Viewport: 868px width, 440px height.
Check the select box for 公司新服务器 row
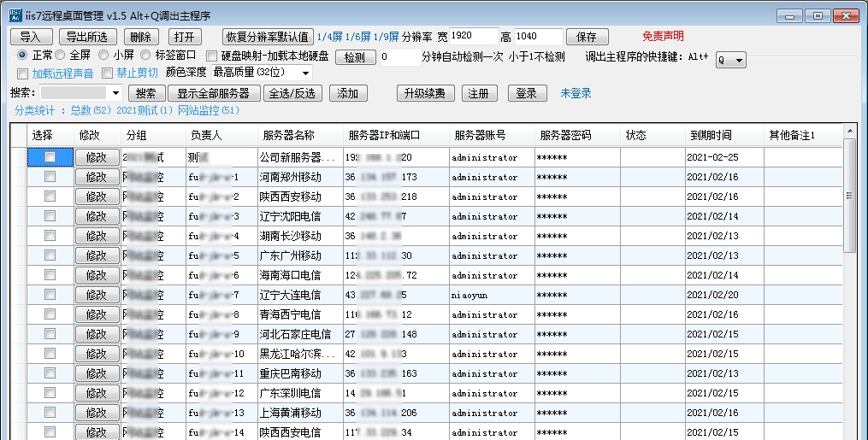coord(50,157)
